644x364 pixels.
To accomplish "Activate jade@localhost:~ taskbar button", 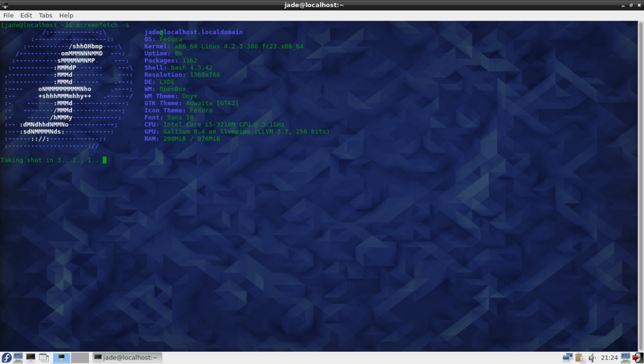I will pos(127,358).
